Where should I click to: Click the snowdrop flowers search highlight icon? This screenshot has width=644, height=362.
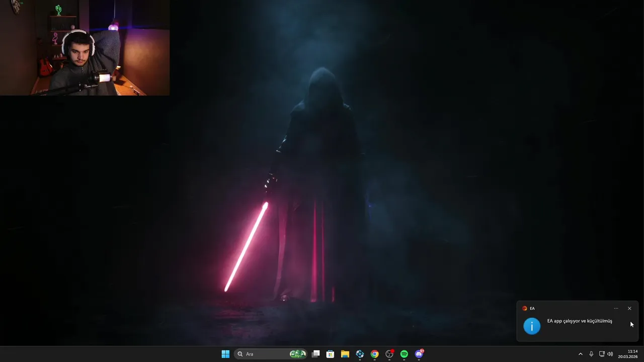pos(298,354)
